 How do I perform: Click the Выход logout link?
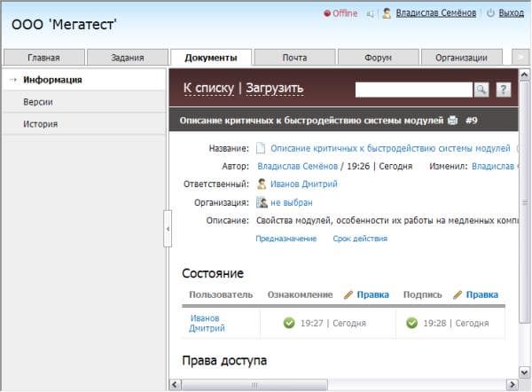pyautogui.click(x=511, y=13)
